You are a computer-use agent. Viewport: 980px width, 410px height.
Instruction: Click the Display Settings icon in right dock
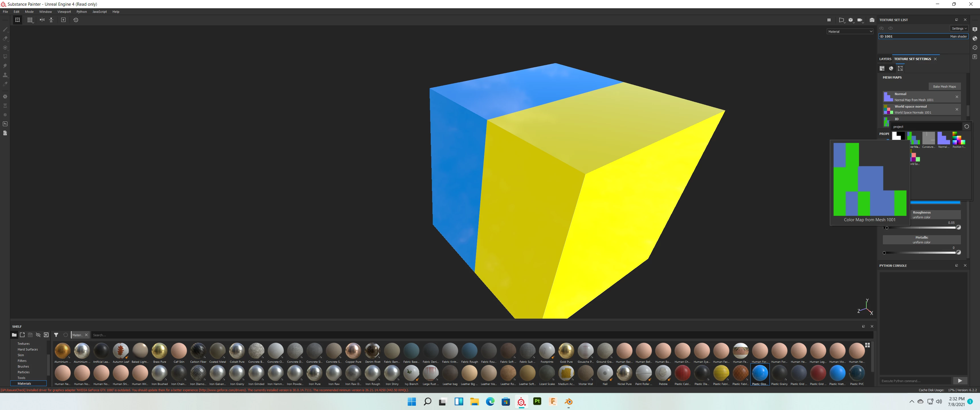975,29
